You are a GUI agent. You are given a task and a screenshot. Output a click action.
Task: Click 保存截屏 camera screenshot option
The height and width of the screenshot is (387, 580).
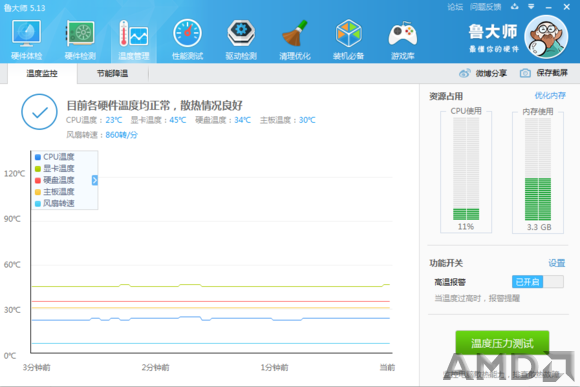click(544, 73)
